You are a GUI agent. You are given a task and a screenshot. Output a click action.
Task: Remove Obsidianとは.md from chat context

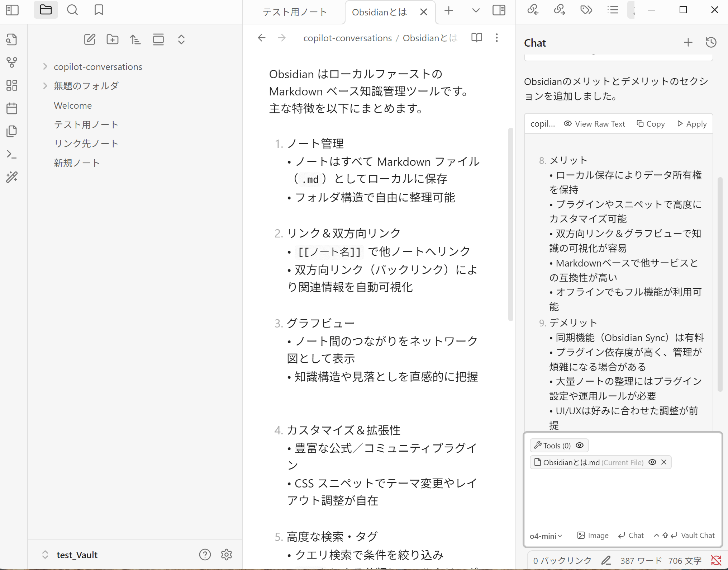click(x=664, y=462)
